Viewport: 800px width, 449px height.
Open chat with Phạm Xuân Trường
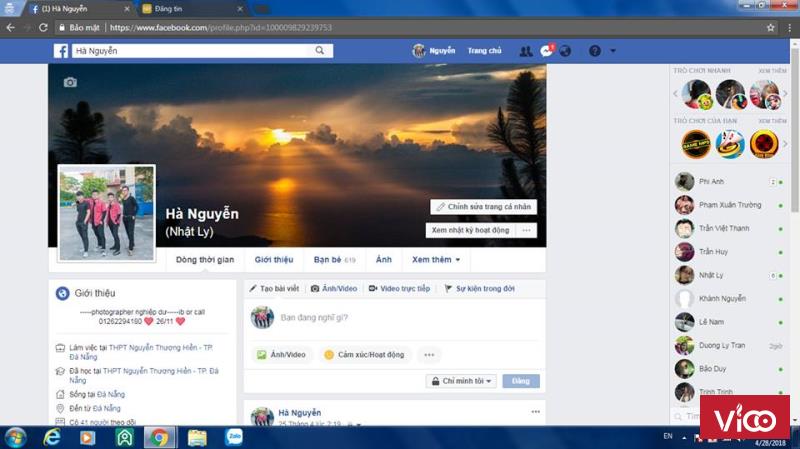pos(730,205)
